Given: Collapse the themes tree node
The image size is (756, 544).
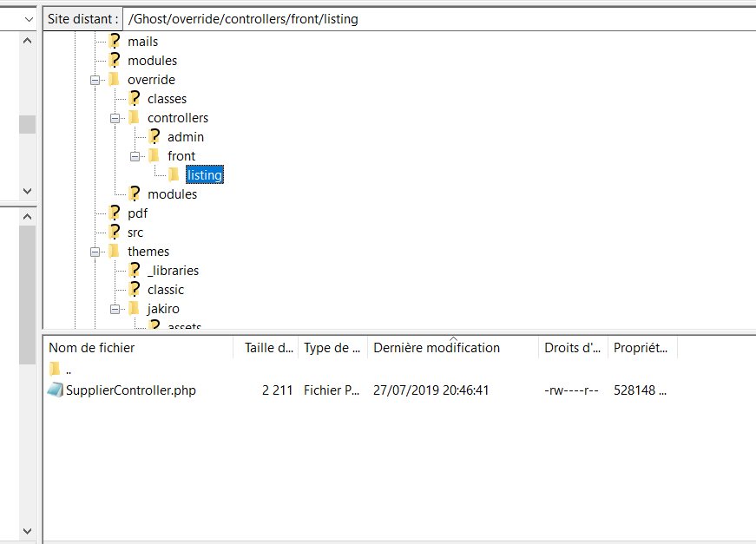Looking at the screenshot, I should tap(95, 252).
